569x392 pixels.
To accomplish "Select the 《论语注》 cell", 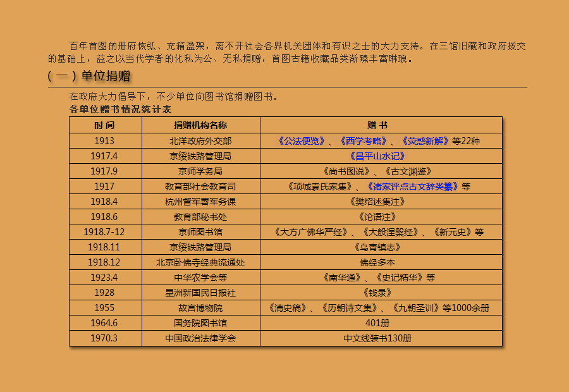I will point(381,217).
